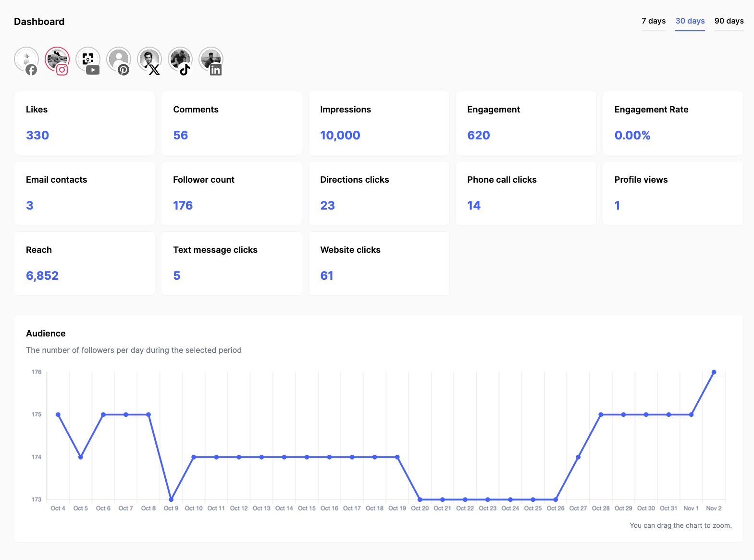
Task: Show the 90 days range
Action: click(729, 21)
